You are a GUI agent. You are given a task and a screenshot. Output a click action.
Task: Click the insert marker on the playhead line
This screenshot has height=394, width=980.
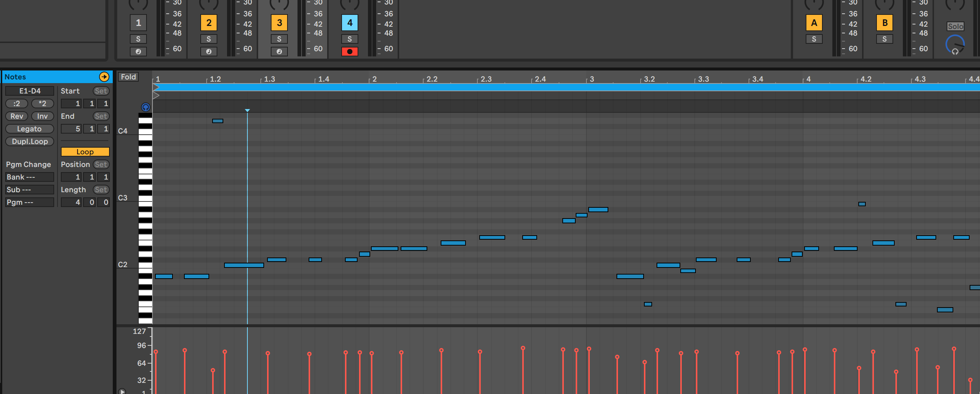(247, 111)
